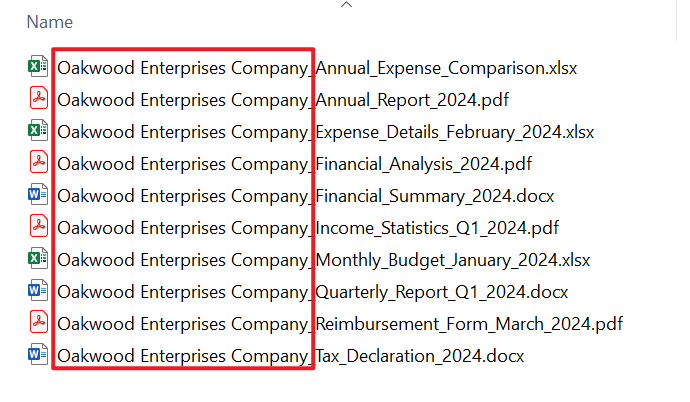Image resolution: width=690 pixels, height=402 pixels.
Task: Click the Word icon beside Quarterly_Report_Q1_2024.docx
Action: click(37, 291)
